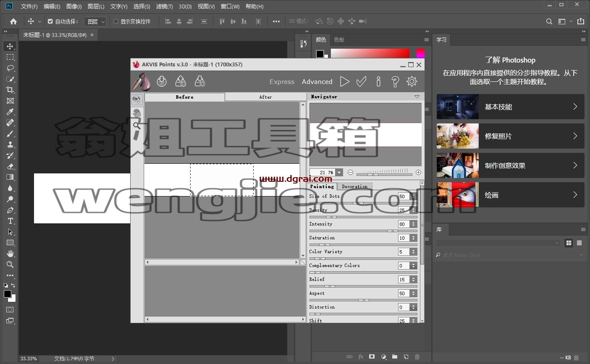Expand 基本技能 tutorial chevron

pyautogui.click(x=575, y=107)
